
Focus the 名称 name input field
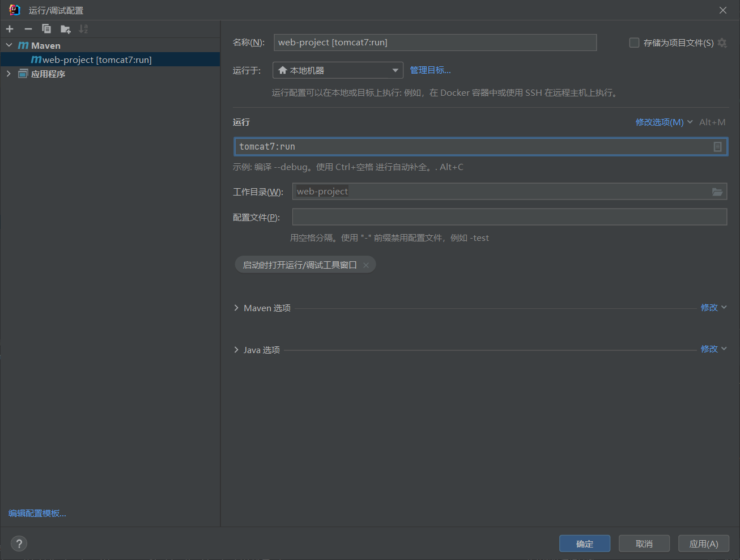point(435,43)
